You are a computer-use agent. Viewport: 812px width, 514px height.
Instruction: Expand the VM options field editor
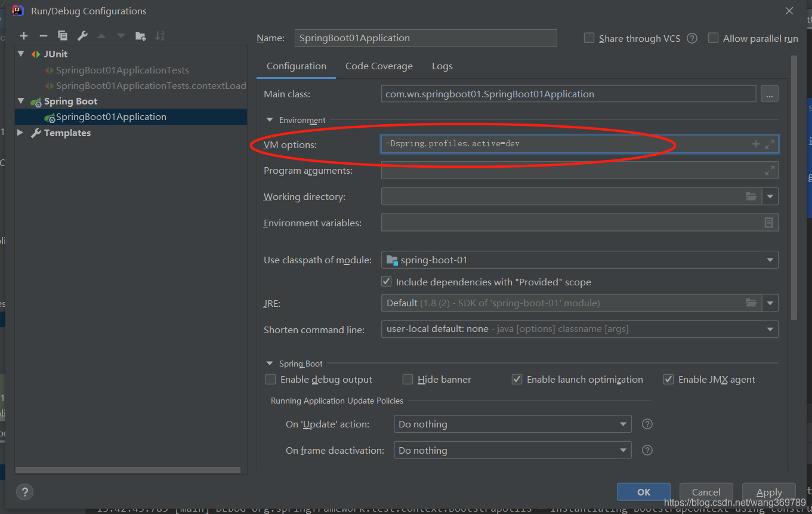770,144
